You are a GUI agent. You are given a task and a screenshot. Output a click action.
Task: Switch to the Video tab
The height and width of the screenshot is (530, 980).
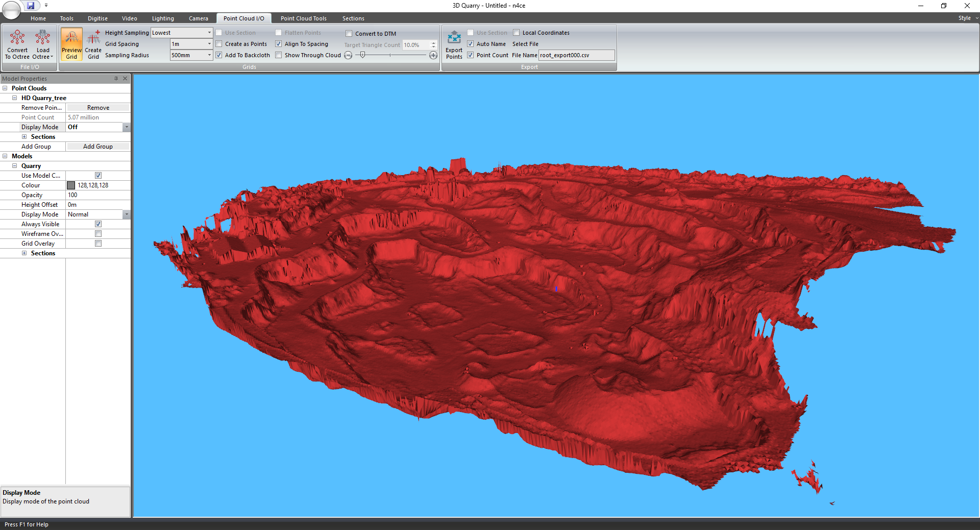[x=130, y=18]
